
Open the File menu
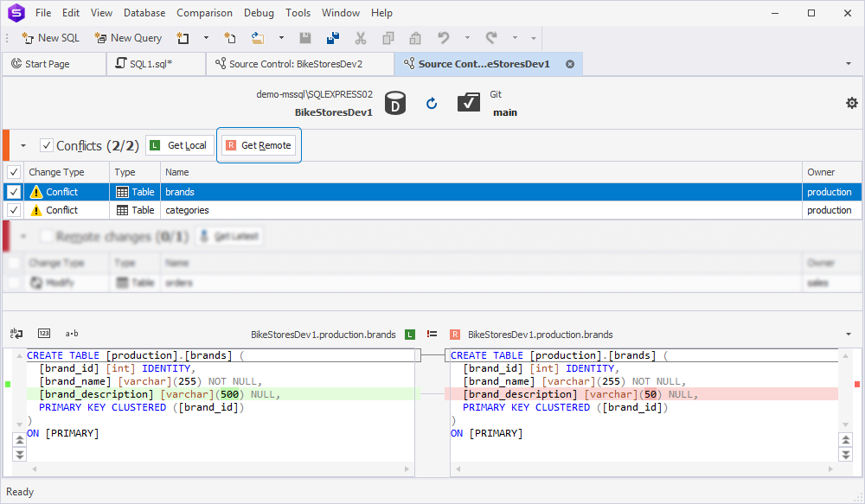click(43, 13)
